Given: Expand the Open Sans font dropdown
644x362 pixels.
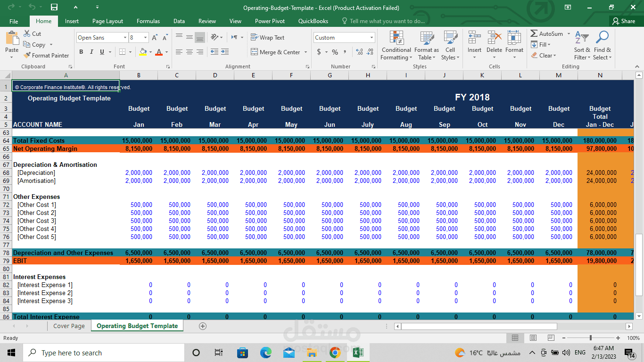Looking at the screenshot, I should tap(125, 38).
